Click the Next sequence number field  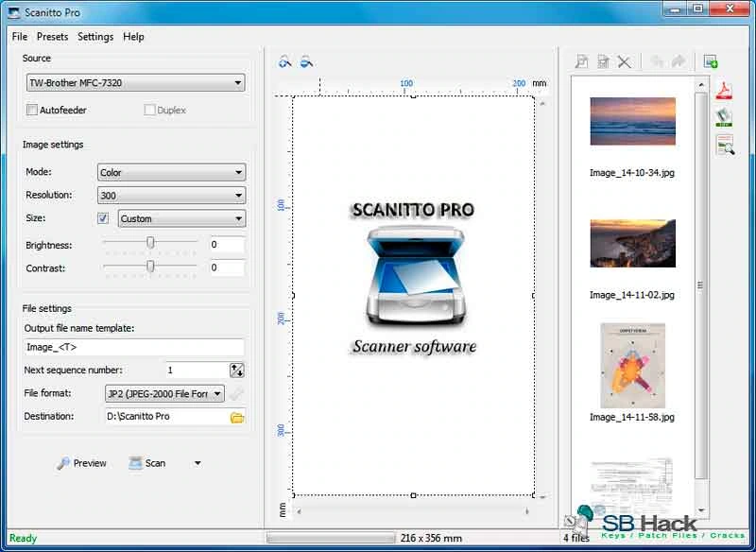pos(197,371)
